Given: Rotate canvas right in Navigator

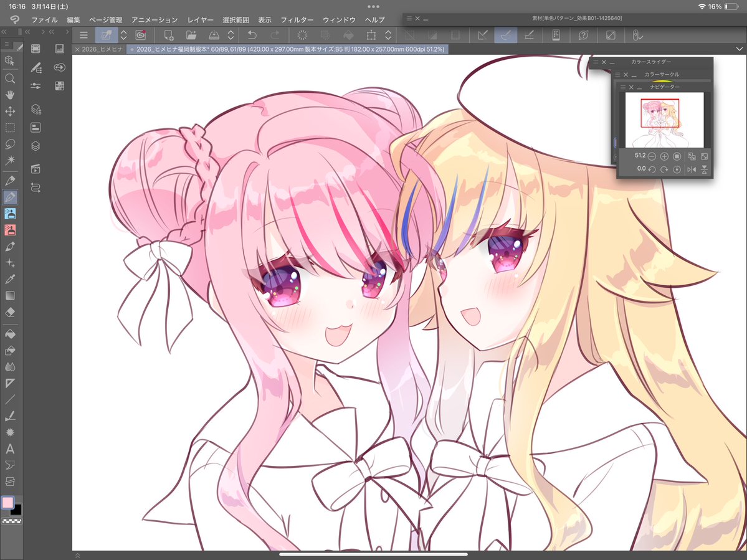Looking at the screenshot, I should [664, 169].
